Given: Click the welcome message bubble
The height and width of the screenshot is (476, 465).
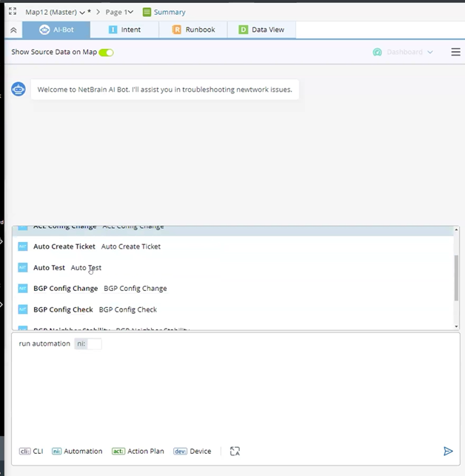Looking at the screenshot, I should coord(165,90).
